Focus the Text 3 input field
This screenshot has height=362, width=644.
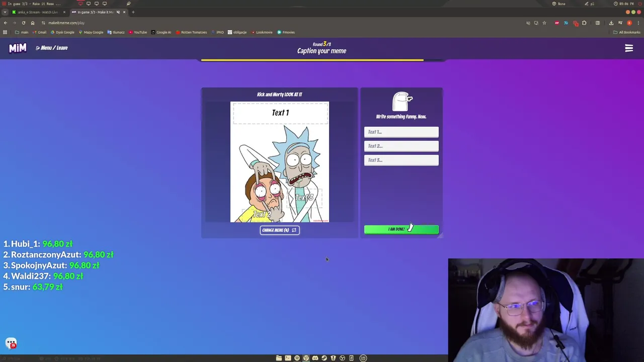[401, 160]
